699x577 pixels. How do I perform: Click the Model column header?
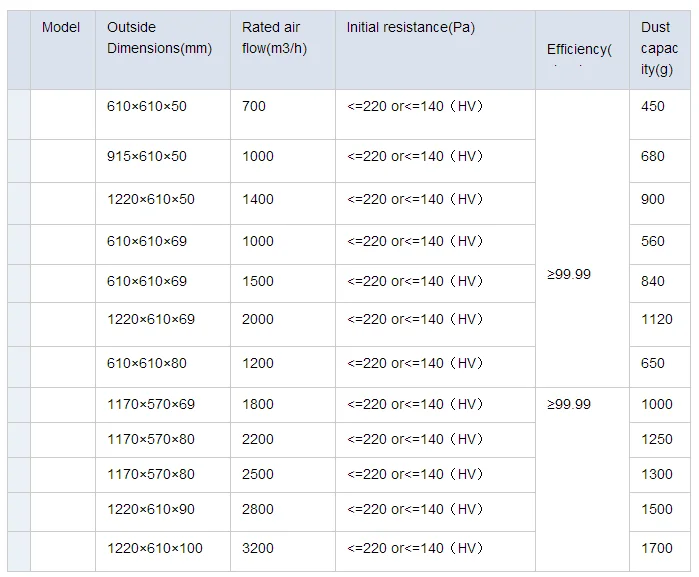click(x=61, y=28)
